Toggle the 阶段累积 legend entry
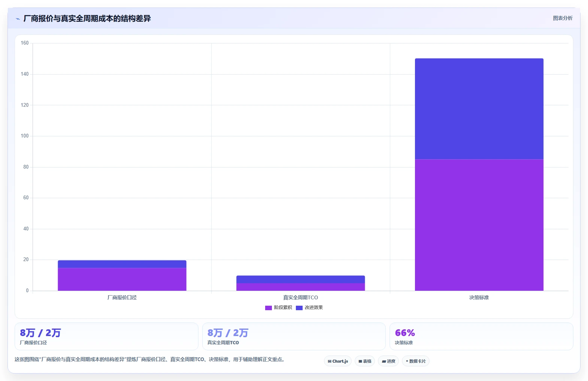Image resolution: width=588 pixels, height=381 pixels. [279, 308]
